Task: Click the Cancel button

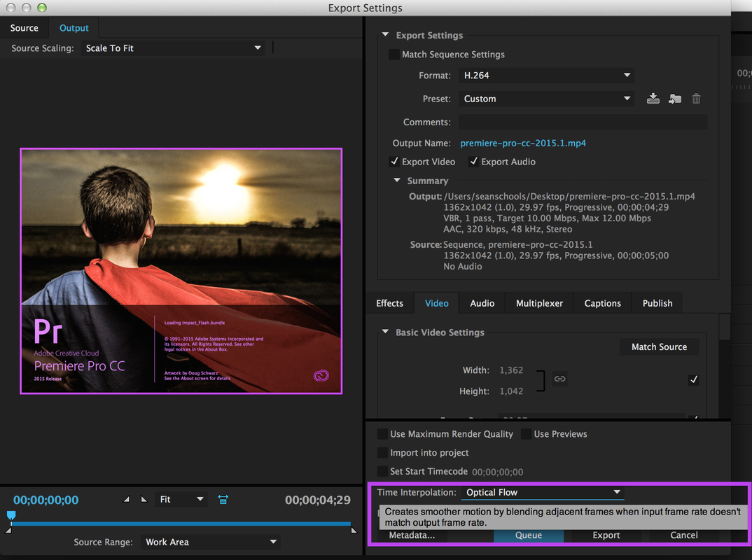Action: pyautogui.click(x=684, y=535)
